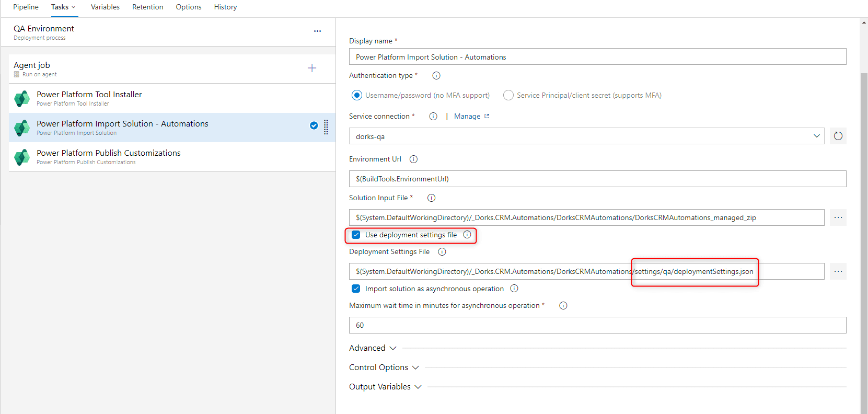This screenshot has width=868, height=414.
Task: Select Power Platform Tool Installer task
Action: (x=172, y=98)
